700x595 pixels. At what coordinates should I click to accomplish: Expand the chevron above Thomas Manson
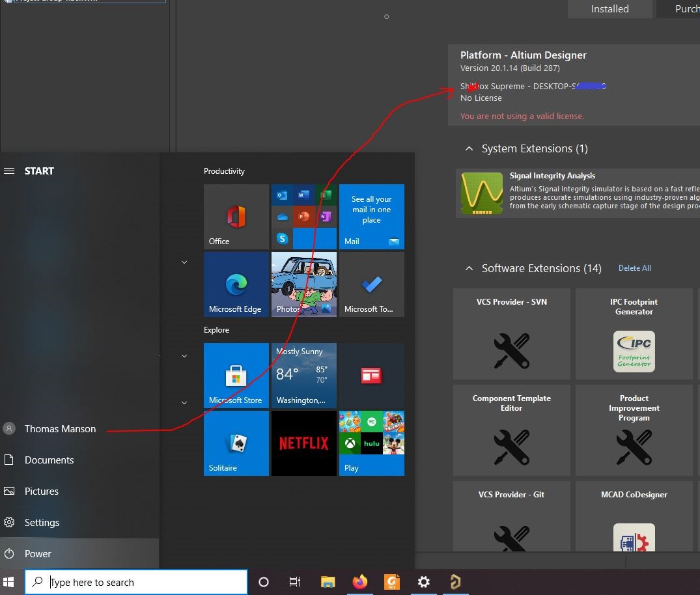pyautogui.click(x=184, y=402)
